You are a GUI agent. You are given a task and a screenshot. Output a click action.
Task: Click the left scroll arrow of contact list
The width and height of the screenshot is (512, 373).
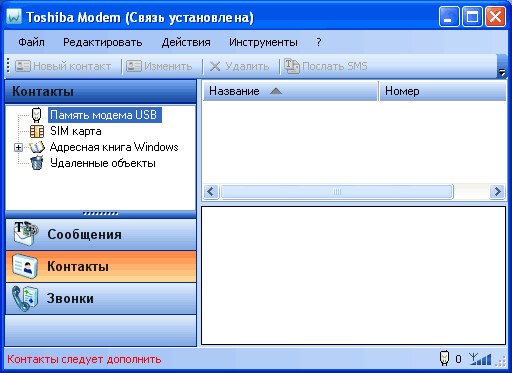(x=211, y=192)
